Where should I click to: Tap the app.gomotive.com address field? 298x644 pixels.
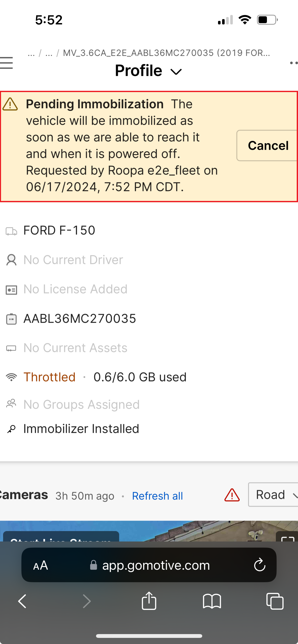click(156, 565)
